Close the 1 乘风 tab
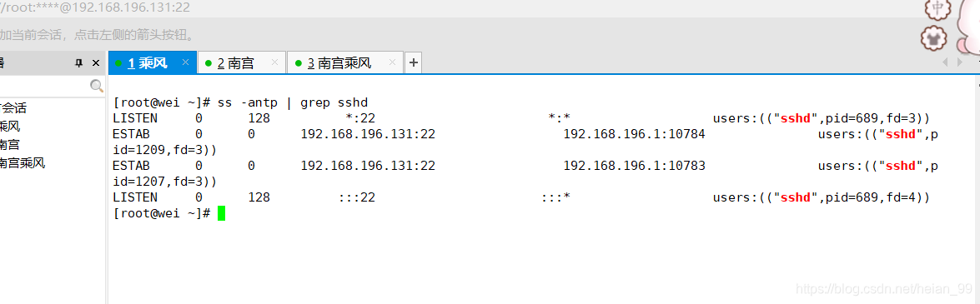980x304 pixels. pyautogui.click(x=185, y=62)
